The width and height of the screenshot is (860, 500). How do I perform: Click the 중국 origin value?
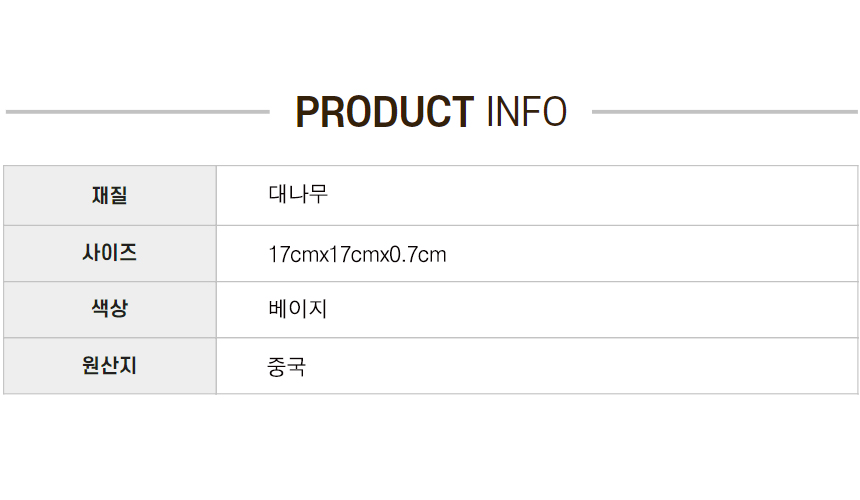click(x=286, y=367)
